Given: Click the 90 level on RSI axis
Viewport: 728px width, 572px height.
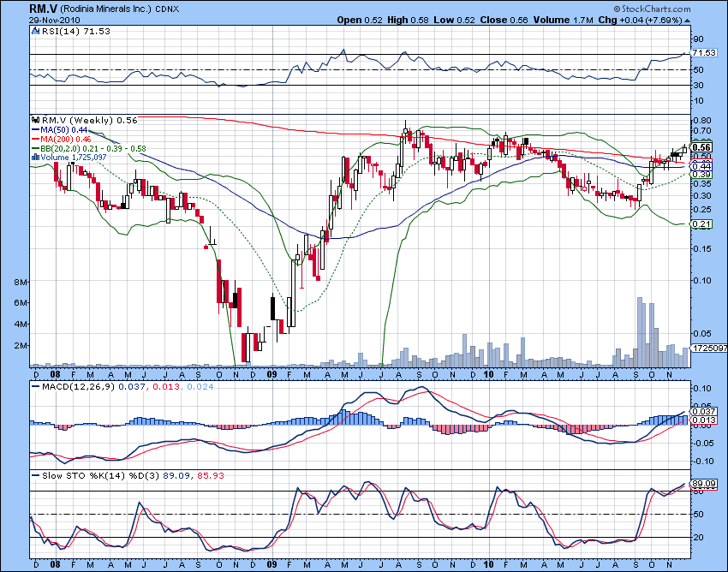Looking at the screenshot, I should (x=698, y=39).
